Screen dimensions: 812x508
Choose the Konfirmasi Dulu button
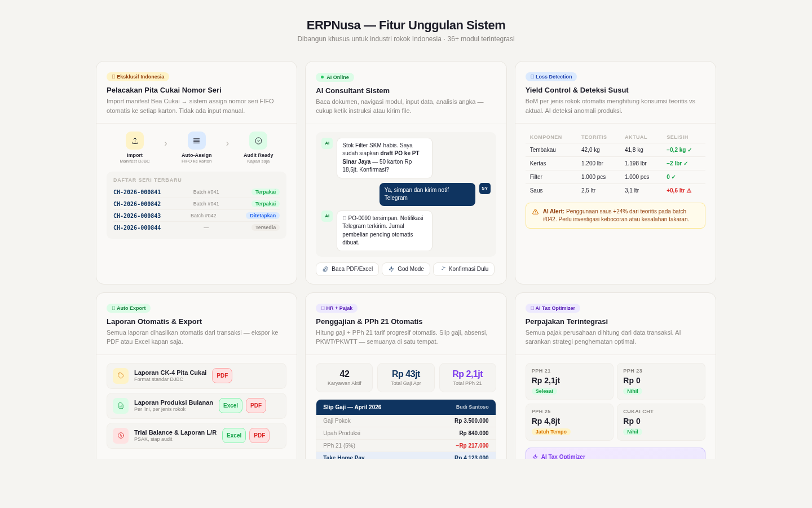464,269
